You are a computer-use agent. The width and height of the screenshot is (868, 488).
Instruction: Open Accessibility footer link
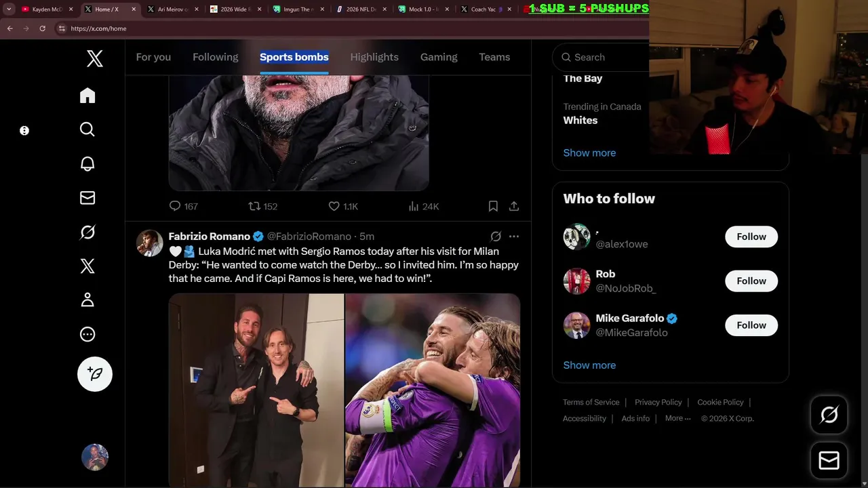pos(585,418)
